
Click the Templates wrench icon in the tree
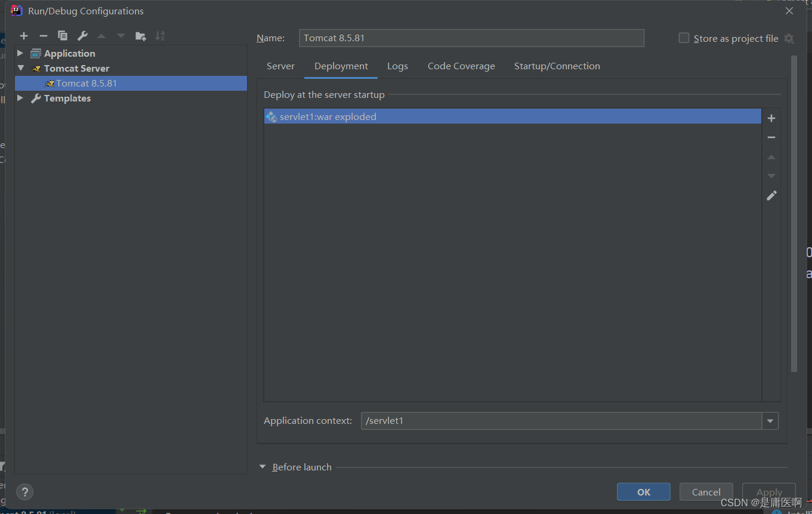coord(36,99)
